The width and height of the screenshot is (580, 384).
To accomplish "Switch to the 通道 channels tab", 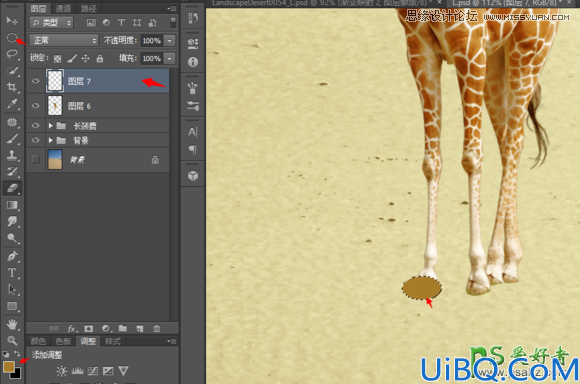I will pos(63,8).
